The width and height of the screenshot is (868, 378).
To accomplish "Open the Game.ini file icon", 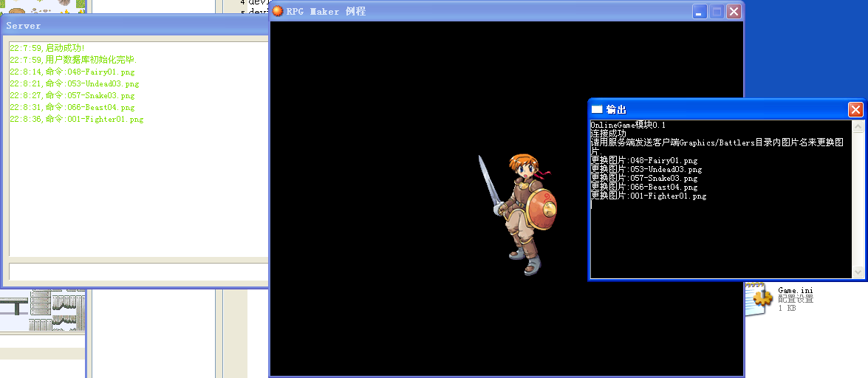I will (x=759, y=300).
